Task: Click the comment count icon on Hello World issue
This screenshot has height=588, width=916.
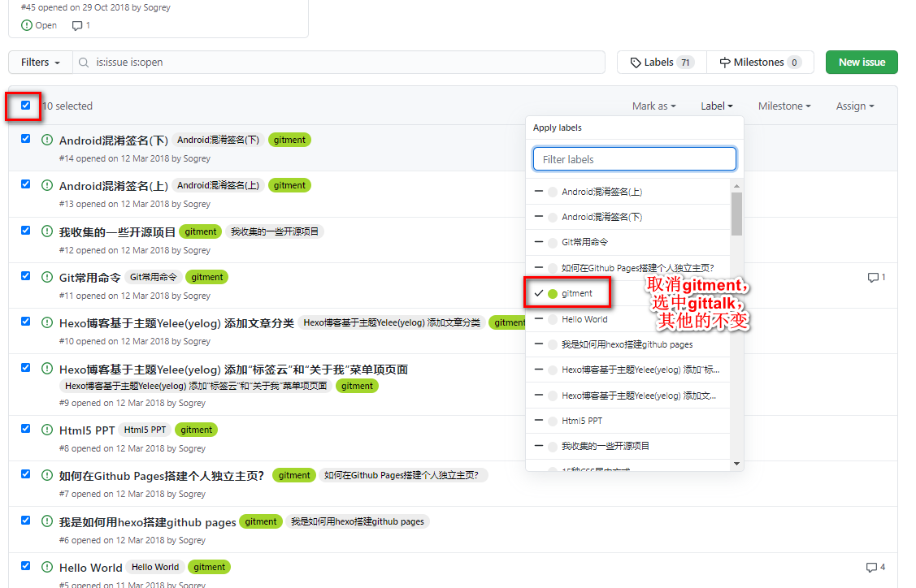Action: [x=871, y=568]
